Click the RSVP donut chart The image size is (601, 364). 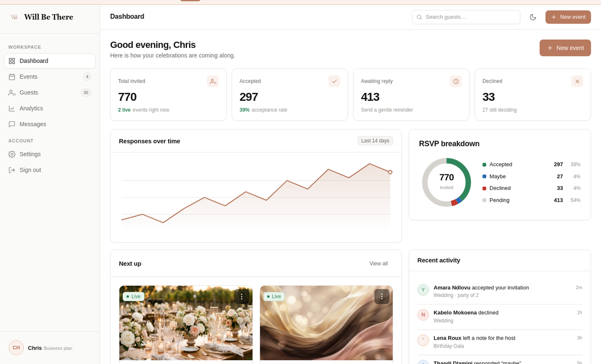[447, 182]
